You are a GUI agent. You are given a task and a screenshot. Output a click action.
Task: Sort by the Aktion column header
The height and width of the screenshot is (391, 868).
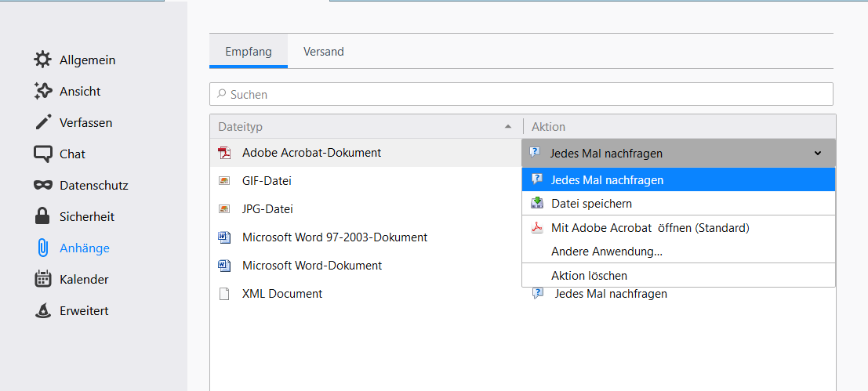pos(679,127)
